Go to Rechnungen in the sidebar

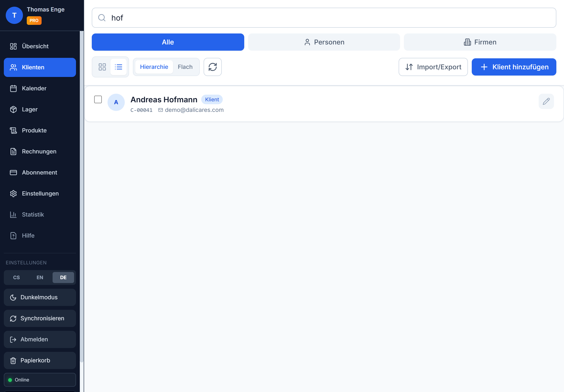39,151
